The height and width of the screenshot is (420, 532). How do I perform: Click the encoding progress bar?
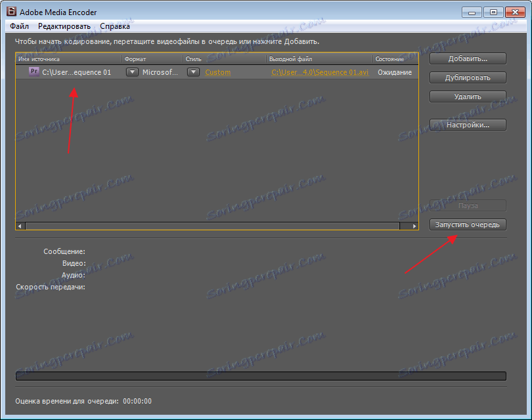point(261,376)
